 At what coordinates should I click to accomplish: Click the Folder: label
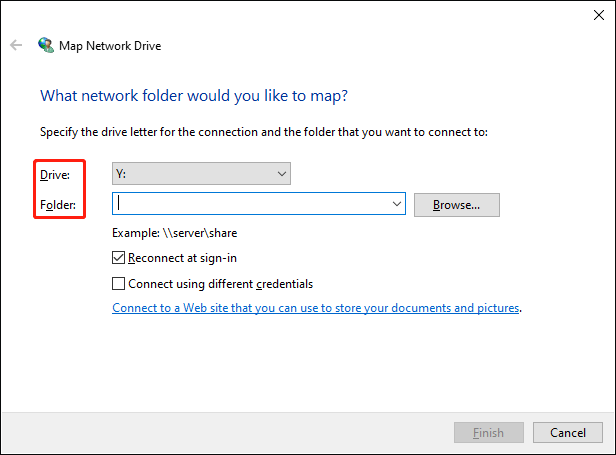pyautogui.click(x=58, y=205)
